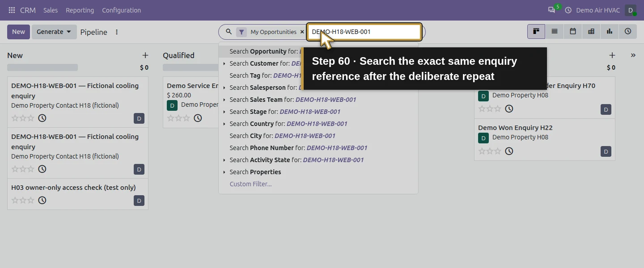The width and height of the screenshot is (644, 268).
Task: Open activity clock on Enquiry H70 card
Action: 509,109
